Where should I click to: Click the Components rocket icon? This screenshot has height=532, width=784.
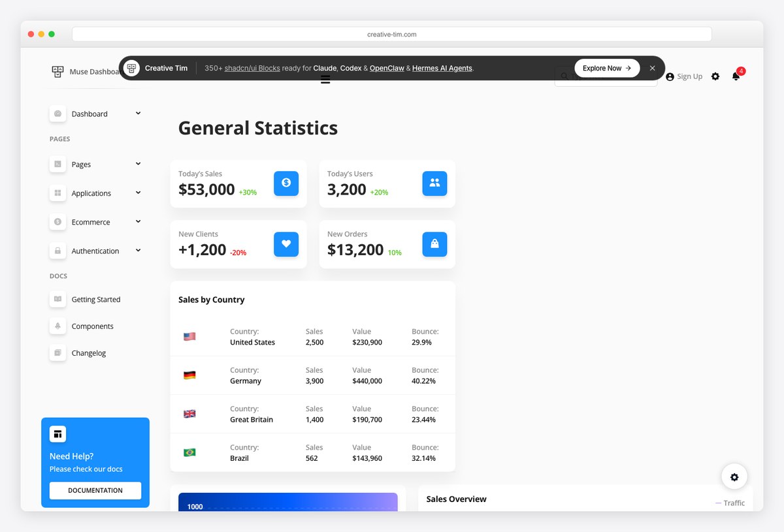coord(57,326)
